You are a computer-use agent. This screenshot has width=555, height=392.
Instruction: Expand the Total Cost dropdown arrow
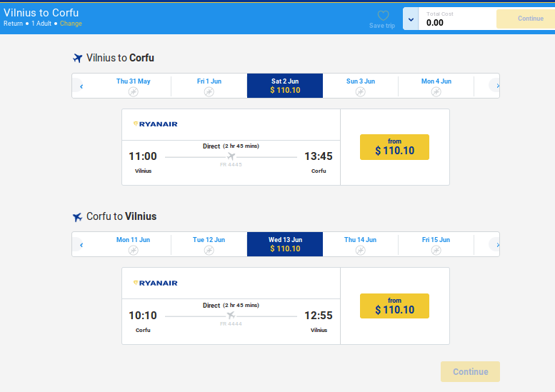click(411, 19)
